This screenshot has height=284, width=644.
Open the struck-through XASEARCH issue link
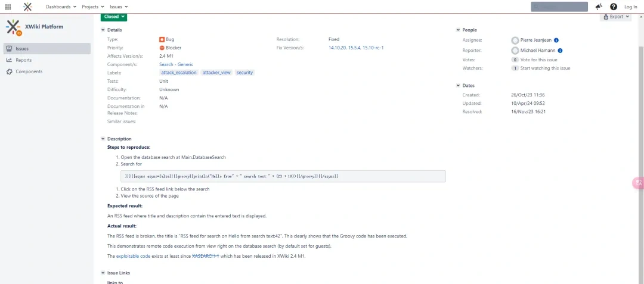(205, 256)
